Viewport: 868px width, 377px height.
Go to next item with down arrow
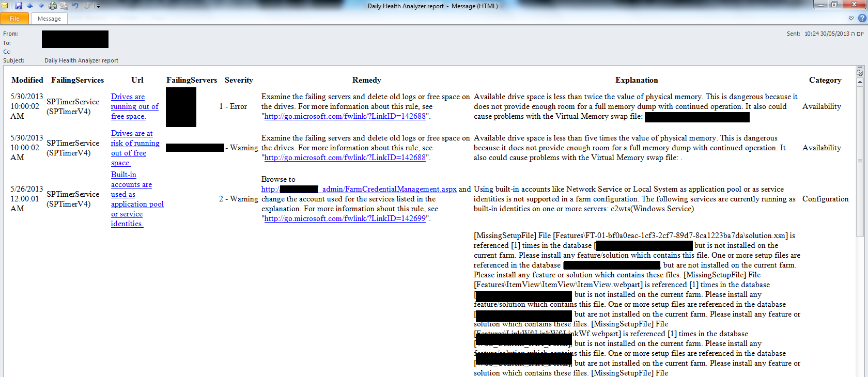(x=41, y=6)
